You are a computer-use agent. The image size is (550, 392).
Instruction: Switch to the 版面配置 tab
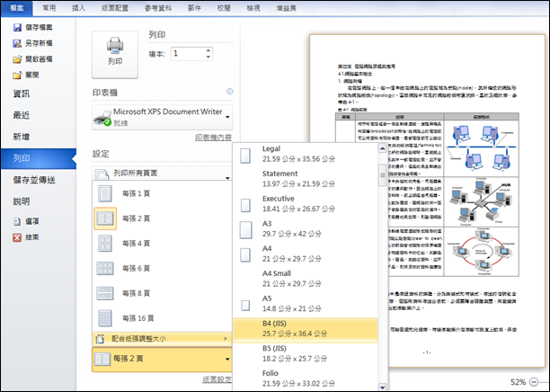(115, 8)
